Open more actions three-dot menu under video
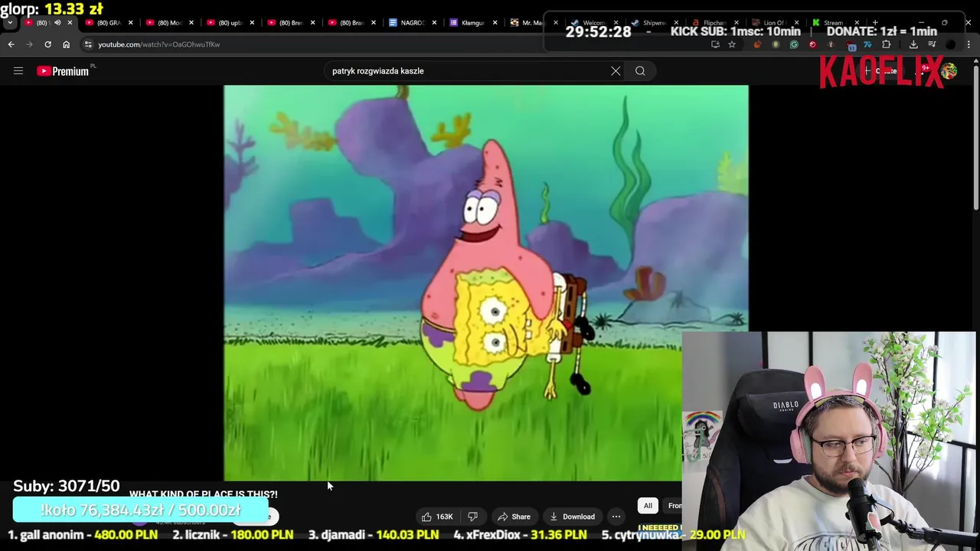980x551 pixels. (616, 517)
